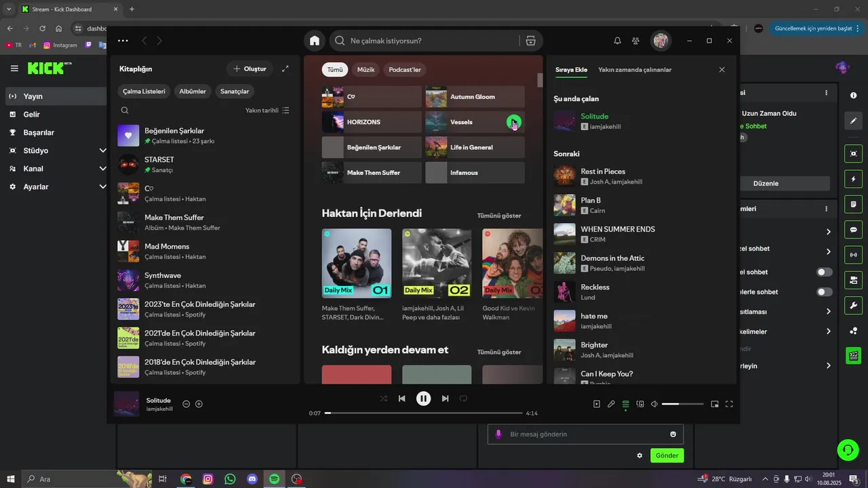Seek on the song progress bar

[423, 413]
